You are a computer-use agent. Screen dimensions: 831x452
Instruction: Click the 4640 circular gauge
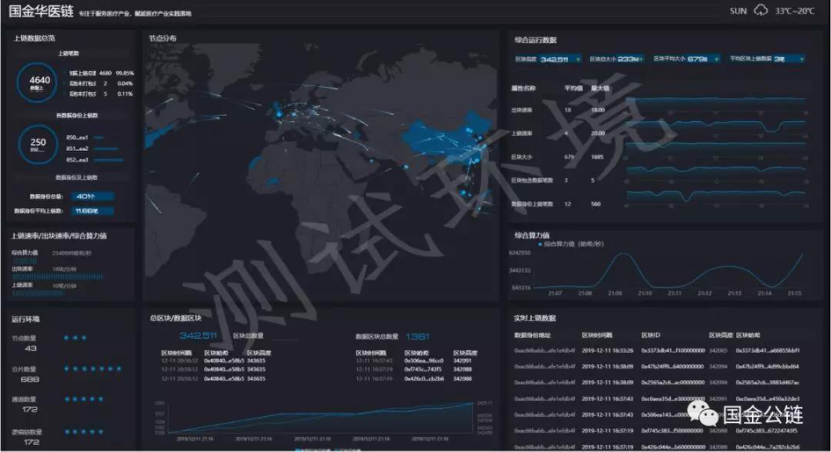tap(40, 82)
